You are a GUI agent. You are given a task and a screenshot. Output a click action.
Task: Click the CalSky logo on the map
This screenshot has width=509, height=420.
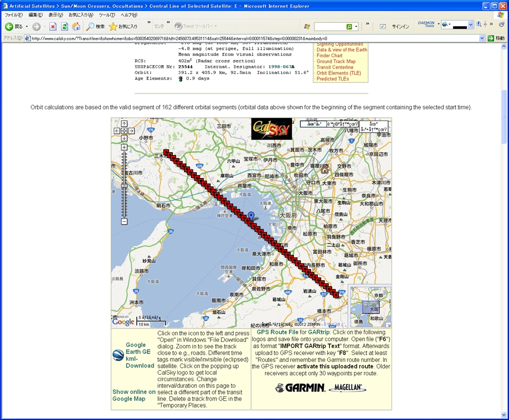pos(272,129)
